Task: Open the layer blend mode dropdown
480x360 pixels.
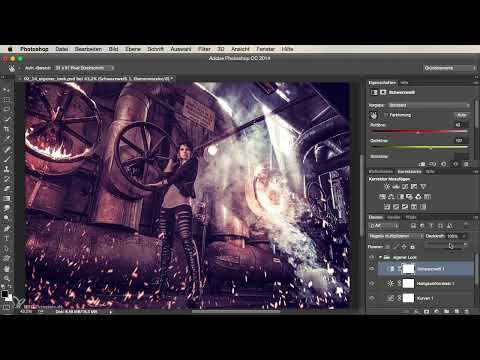Action: 396,236
